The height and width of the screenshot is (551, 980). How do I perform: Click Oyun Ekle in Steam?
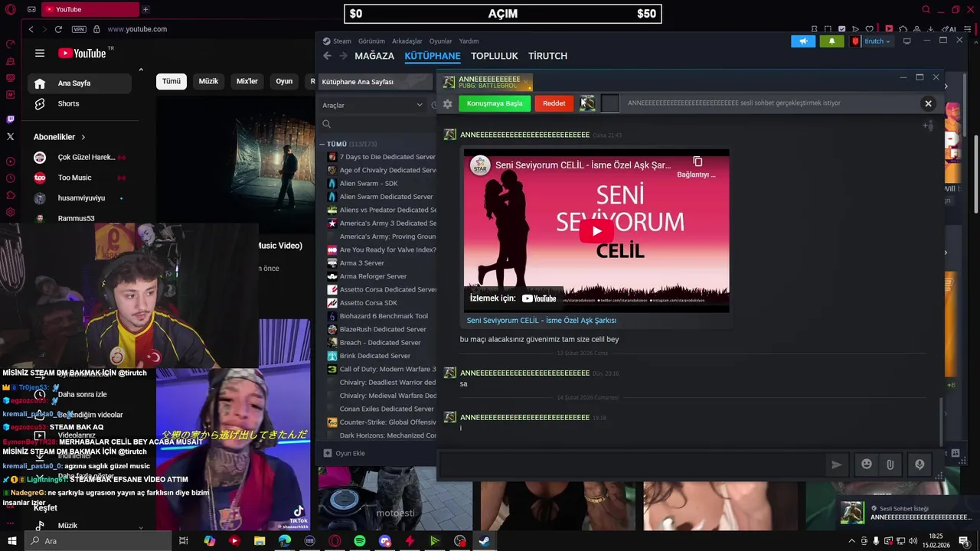[344, 453]
